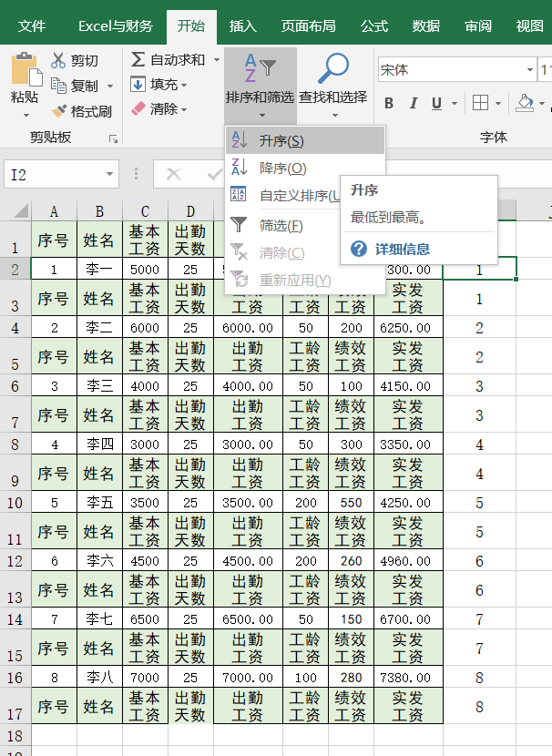Toggle Underline formatting

[x=437, y=103]
